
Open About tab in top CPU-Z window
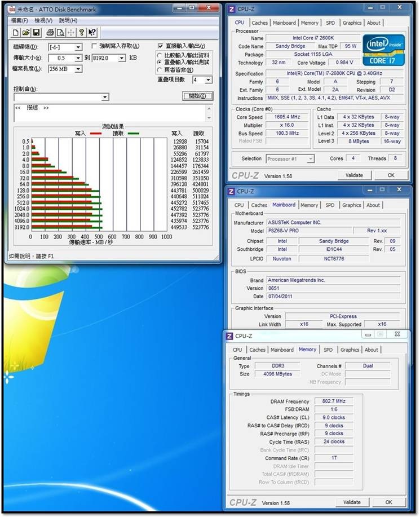click(x=374, y=23)
